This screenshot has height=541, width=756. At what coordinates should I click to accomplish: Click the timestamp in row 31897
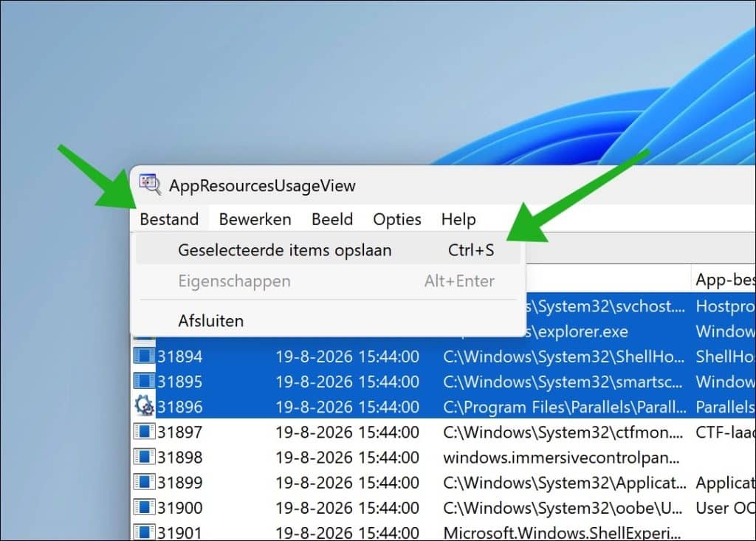tap(347, 432)
